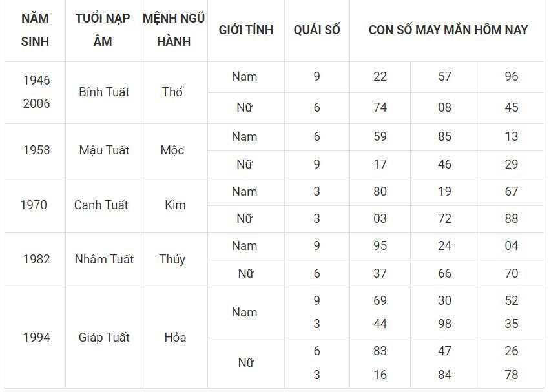
Task: Select the Canh Tuất cell
Action: point(101,205)
